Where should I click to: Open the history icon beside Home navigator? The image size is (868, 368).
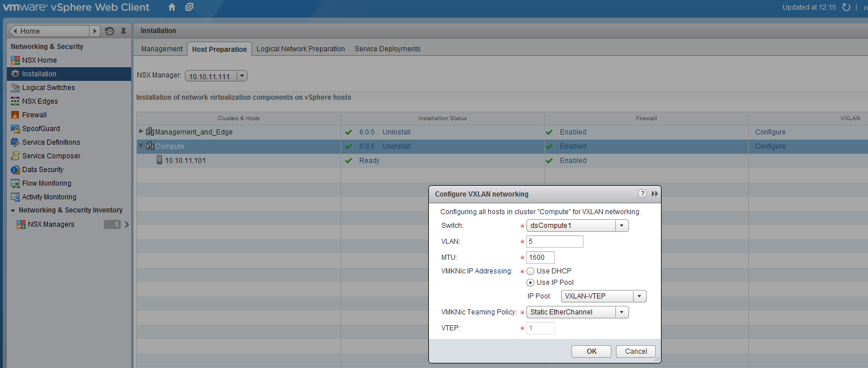pos(109,31)
